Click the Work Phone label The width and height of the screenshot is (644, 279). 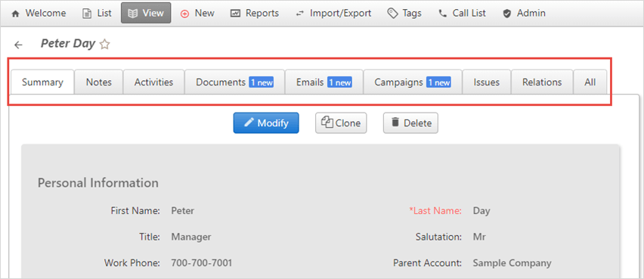132,263
